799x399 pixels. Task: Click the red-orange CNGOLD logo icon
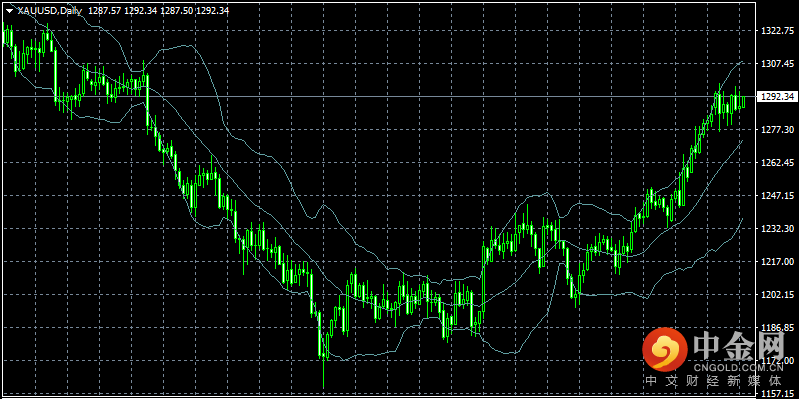click(x=664, y=349)
